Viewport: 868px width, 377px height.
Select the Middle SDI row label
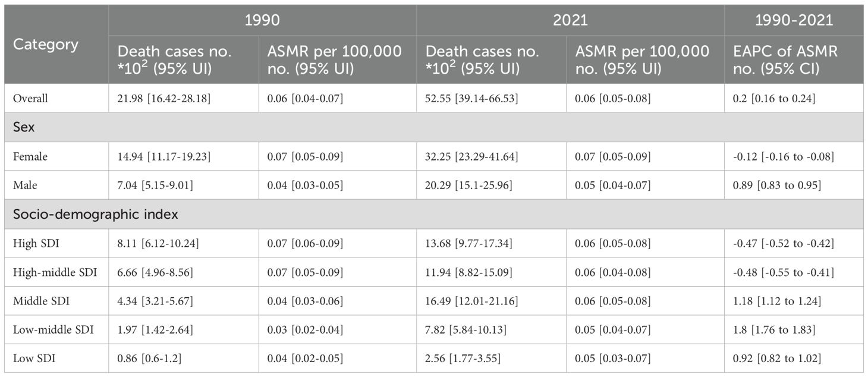(41, 301)
